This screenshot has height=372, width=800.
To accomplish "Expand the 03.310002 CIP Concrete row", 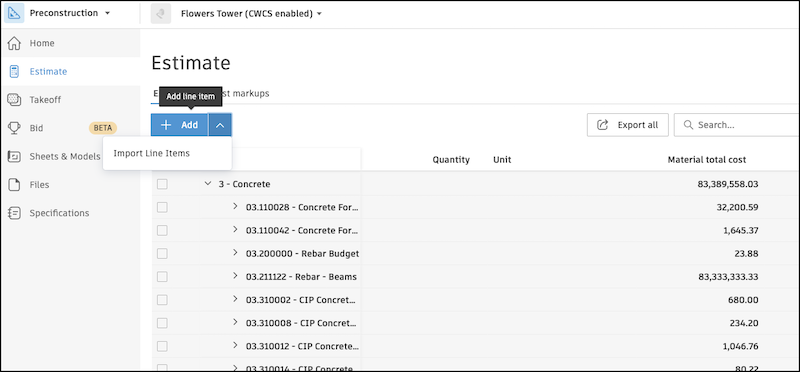I will point(235,299).
